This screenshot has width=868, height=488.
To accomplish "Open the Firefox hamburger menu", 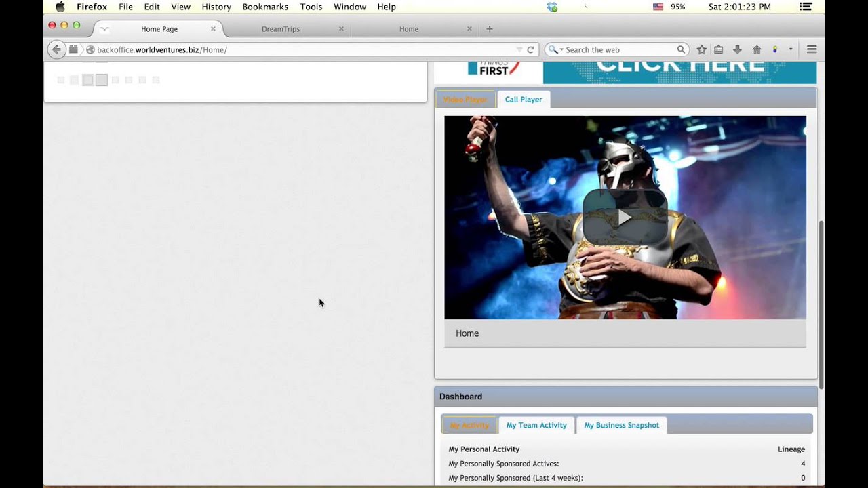I will pyautogui.click(x=812, y=49).
